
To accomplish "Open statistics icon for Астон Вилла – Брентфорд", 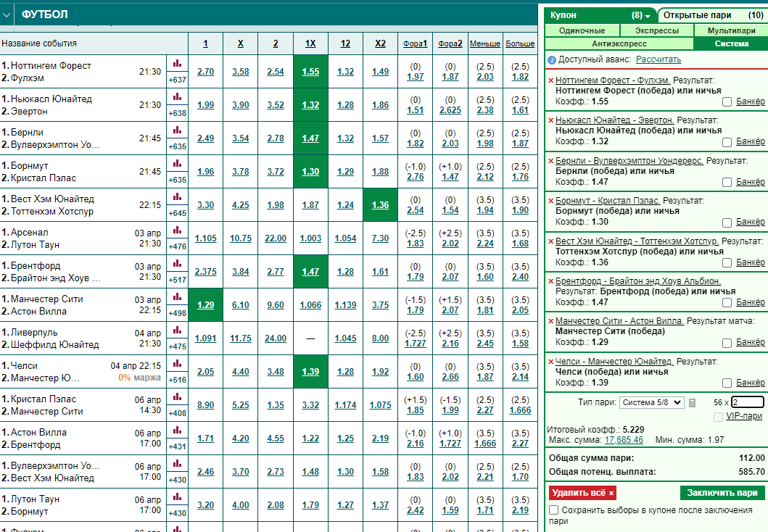I will pyautogui.click(x=177, y=430).
